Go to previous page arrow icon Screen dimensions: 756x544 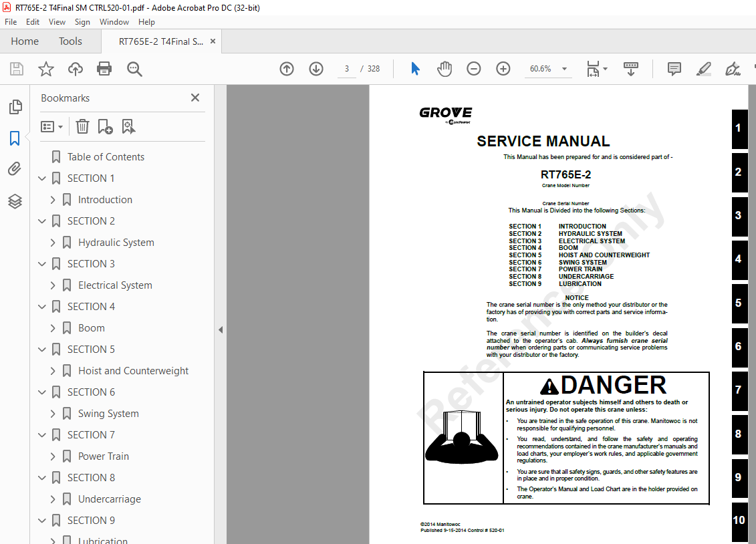pos(287,69)
